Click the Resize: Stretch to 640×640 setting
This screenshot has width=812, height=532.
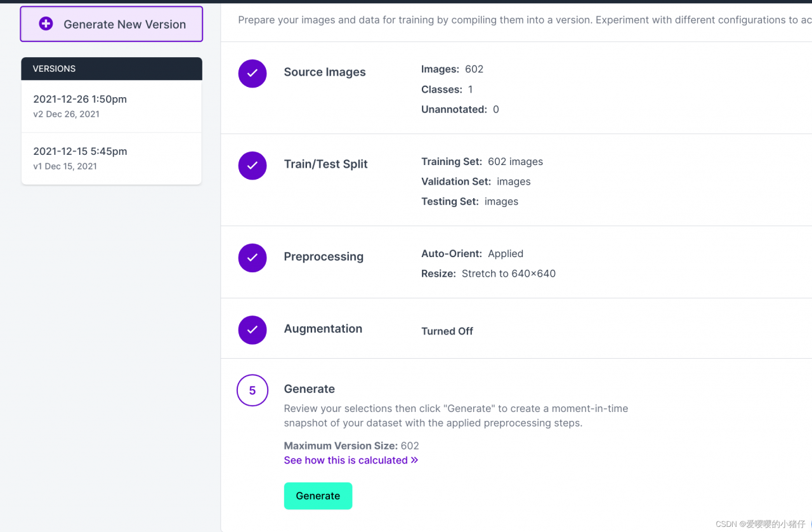488,274
